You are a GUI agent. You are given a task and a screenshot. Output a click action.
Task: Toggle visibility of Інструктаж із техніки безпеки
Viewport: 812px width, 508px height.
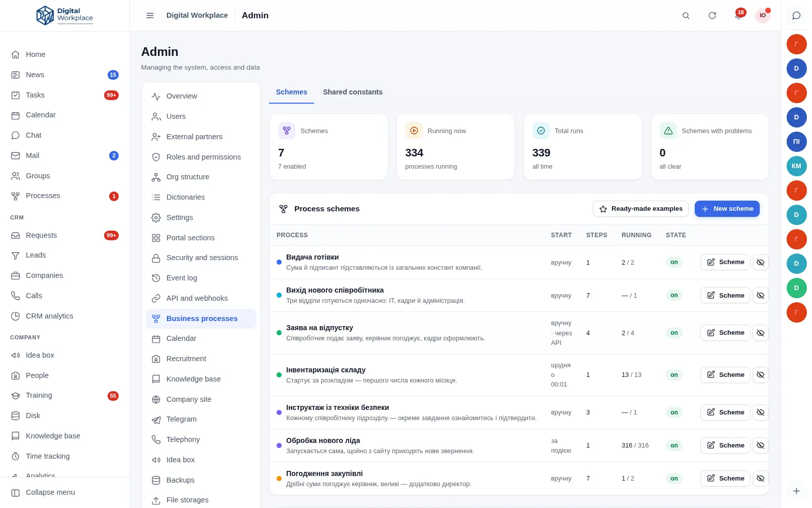coord(760,412)
